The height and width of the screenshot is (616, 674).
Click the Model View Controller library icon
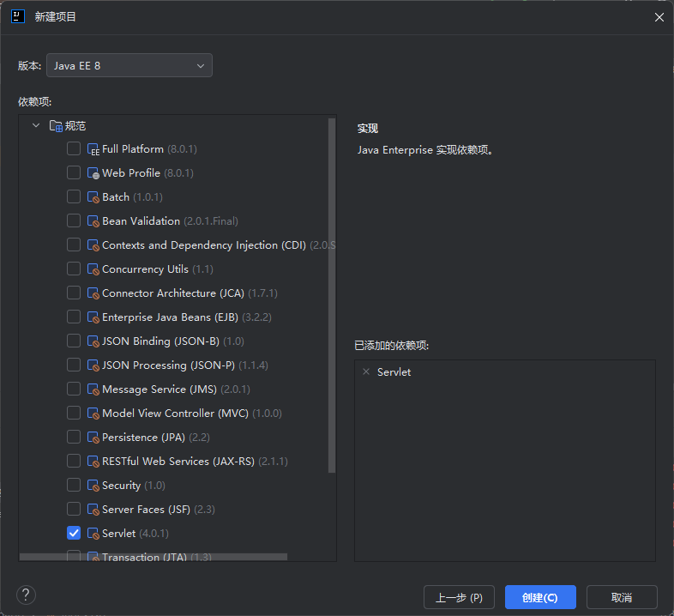(93, 414)
